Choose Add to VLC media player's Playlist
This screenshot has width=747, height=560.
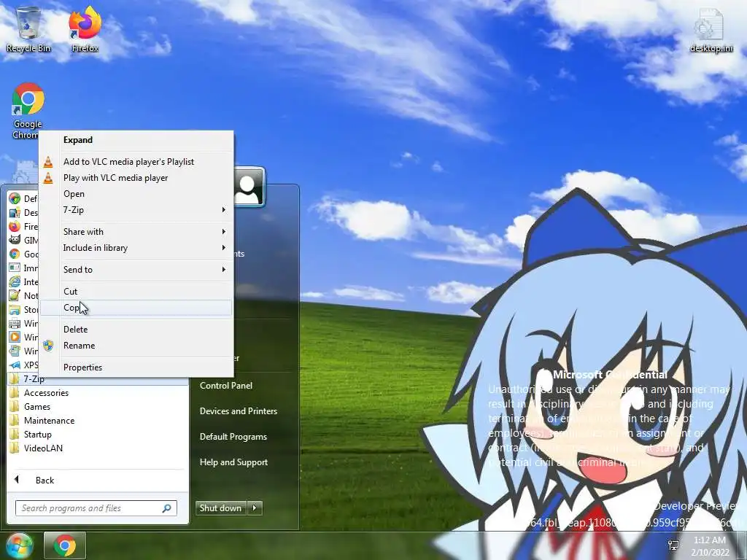coord(136,162)
